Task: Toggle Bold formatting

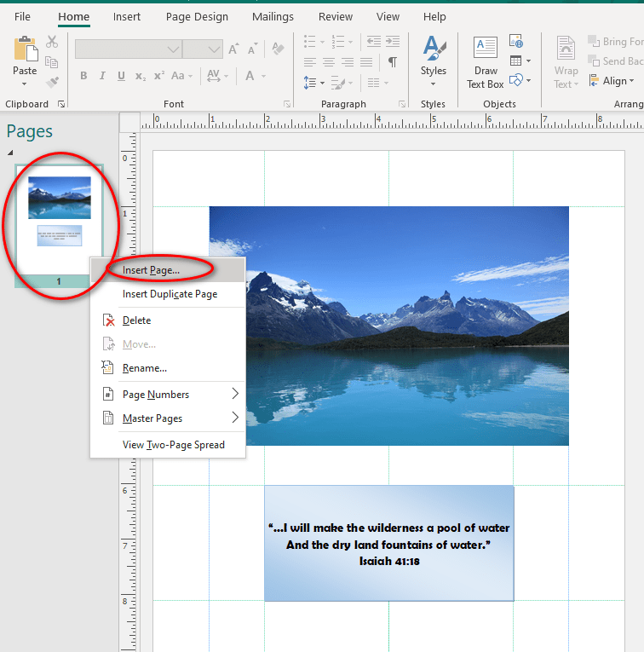Action: pos(83,76)
